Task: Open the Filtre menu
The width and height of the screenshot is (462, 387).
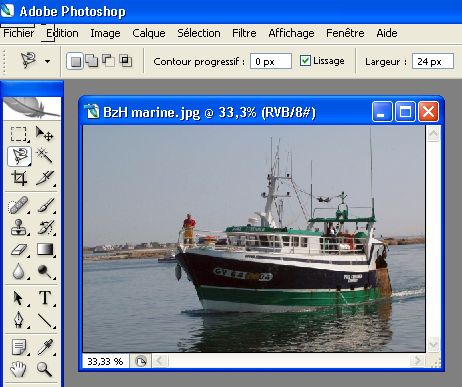Action: (244, 33)
